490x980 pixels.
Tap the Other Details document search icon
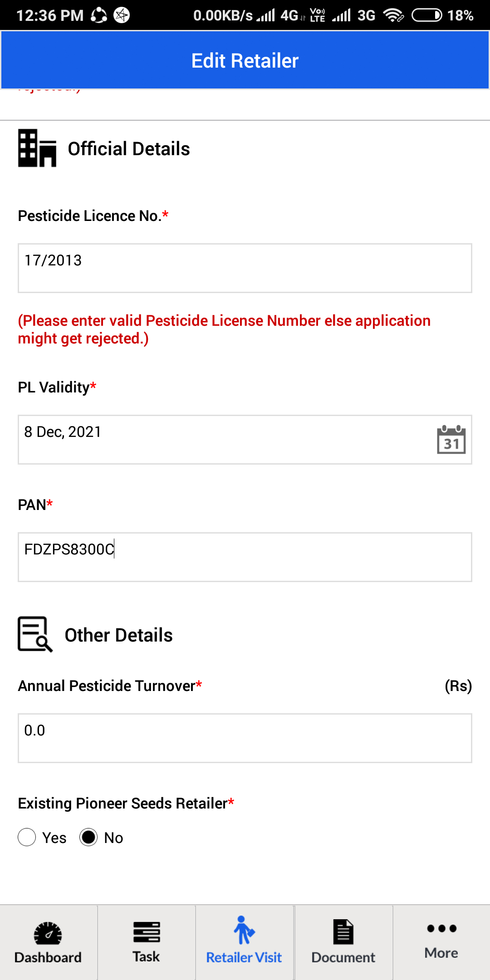tap(35, 634)
